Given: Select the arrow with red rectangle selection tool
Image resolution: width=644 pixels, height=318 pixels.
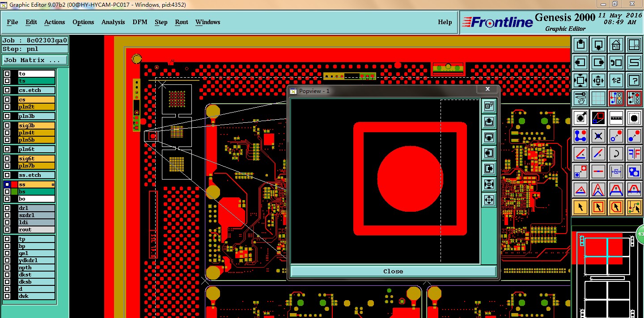Looking at the screenshot, I should (598, 207).
